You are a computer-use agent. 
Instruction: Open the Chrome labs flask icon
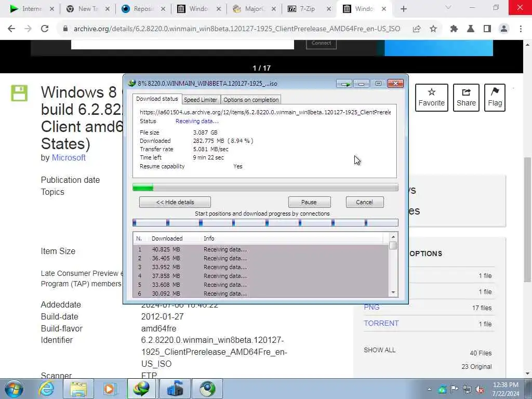(471, 29)
